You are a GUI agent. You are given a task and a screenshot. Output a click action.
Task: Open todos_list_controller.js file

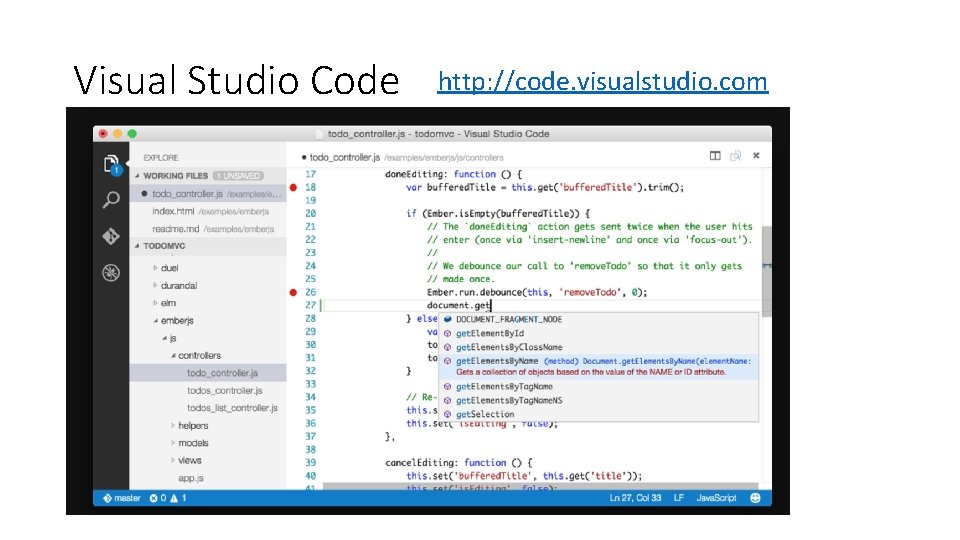(x=232, y=408)
